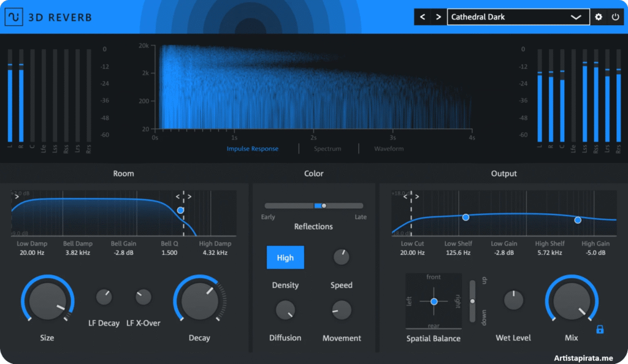Go to the previous preset
This screenshot has height=364, width=628.
(423, 17)
